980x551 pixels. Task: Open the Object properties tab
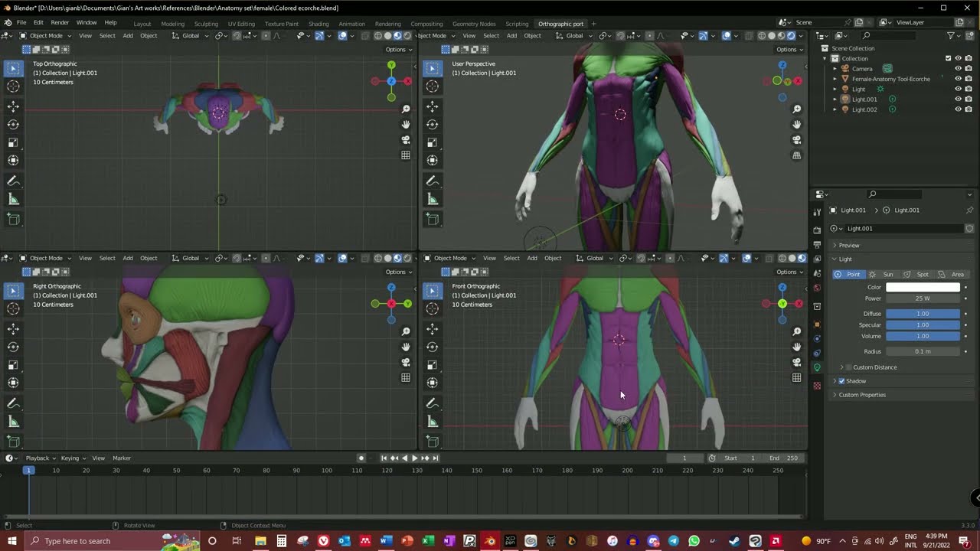817,324
